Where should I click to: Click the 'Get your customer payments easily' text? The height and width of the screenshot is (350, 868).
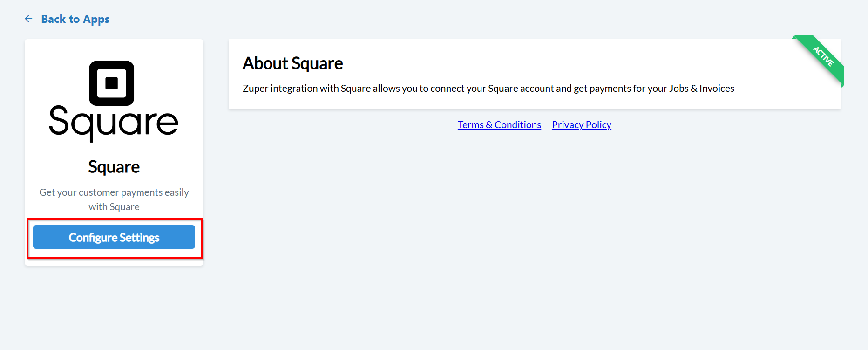click(x=114, y=192)
